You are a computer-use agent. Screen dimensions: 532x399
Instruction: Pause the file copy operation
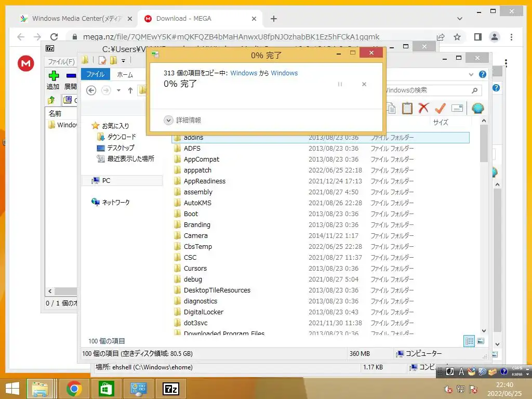[340, 84]
